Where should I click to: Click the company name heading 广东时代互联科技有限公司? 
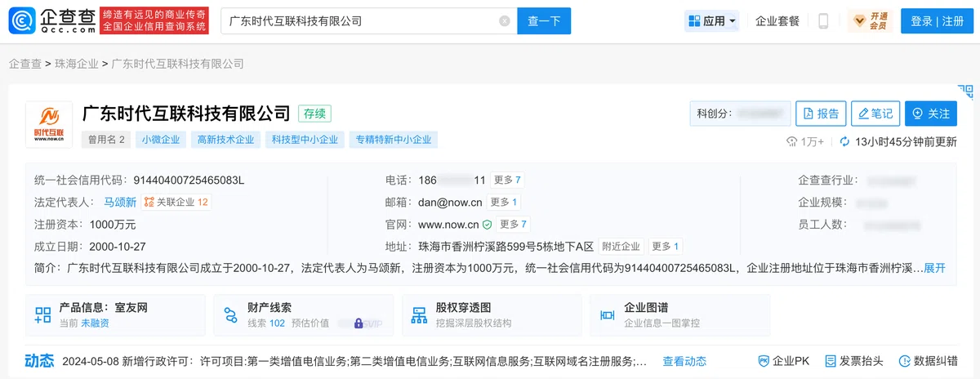point(186,113)
